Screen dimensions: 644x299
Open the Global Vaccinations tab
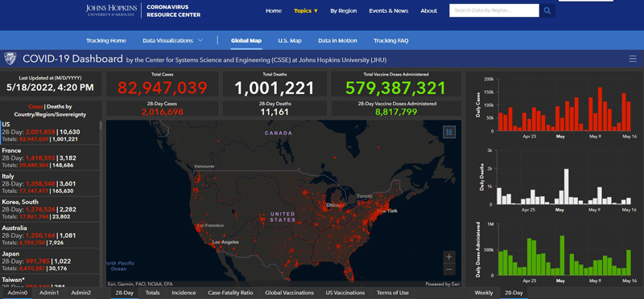click(289, 293)
